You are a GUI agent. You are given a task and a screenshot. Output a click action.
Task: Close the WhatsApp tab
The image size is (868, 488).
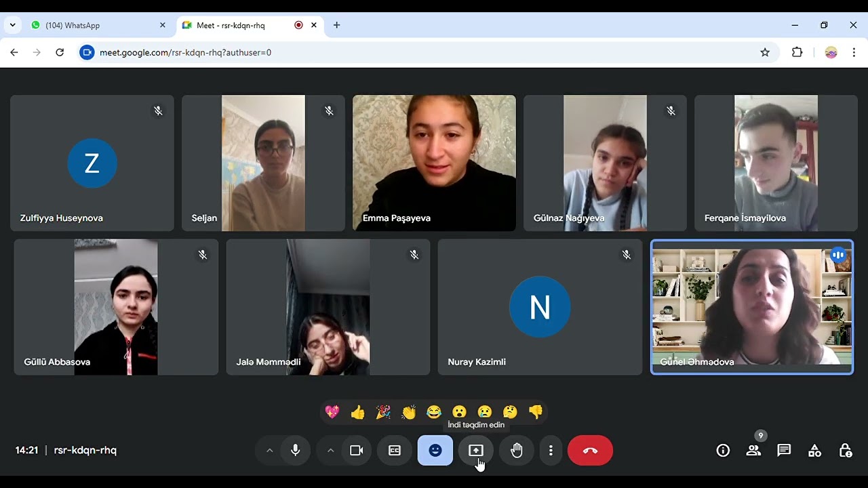click(162, 25)
